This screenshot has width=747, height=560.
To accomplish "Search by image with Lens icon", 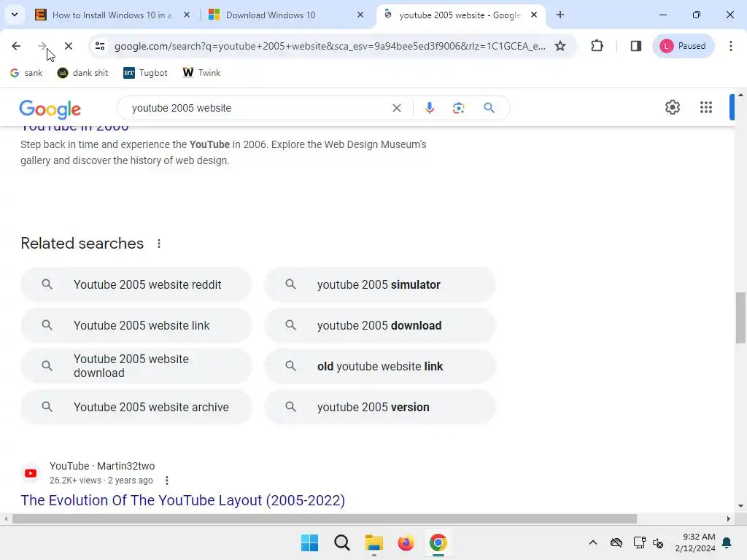I will tap(458, 108).
